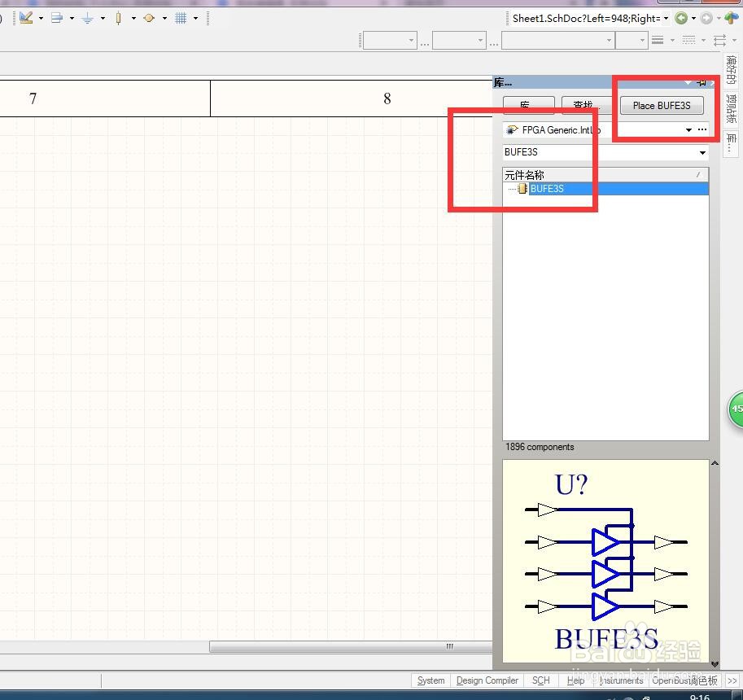743x700 pixels.
Task: Click sheet column header 7
Action: pos(33,98)
